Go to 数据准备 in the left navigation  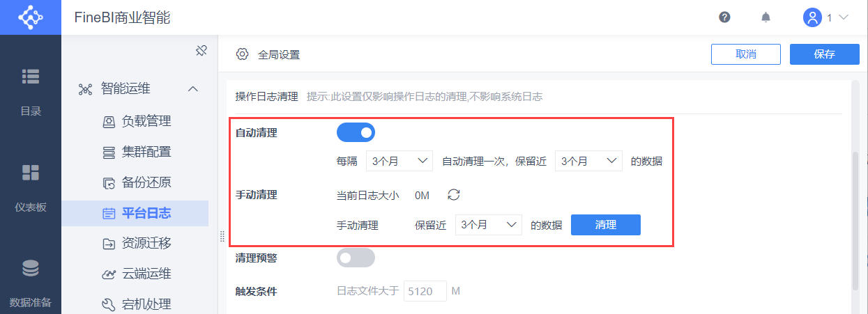coord(30,282)
